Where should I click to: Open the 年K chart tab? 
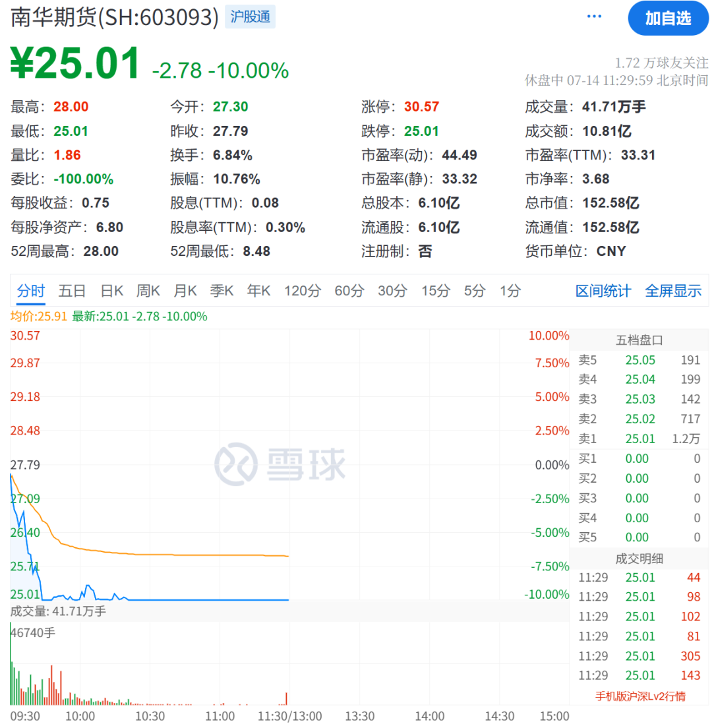[x=258, y=291]
